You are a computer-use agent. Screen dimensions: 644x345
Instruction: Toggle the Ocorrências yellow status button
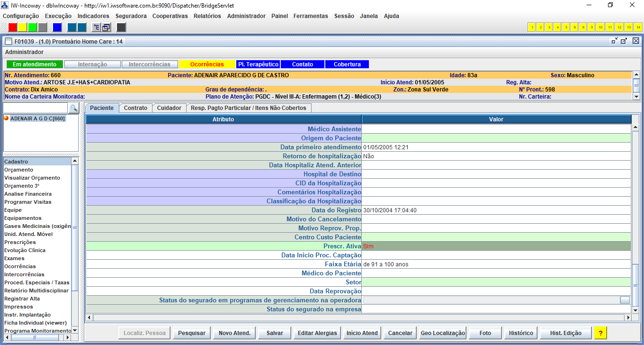click(x=207, y=64)
